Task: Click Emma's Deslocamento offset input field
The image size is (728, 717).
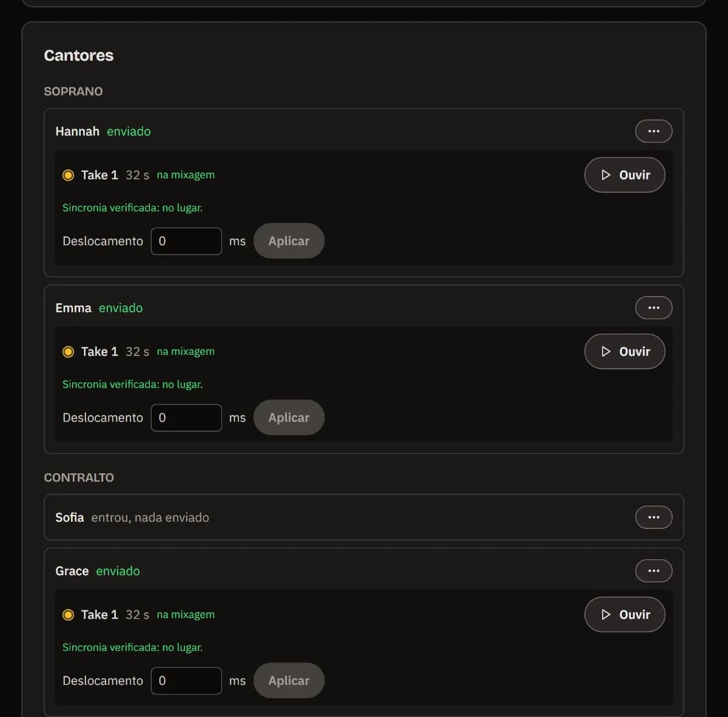Action: tap(186, 417)
